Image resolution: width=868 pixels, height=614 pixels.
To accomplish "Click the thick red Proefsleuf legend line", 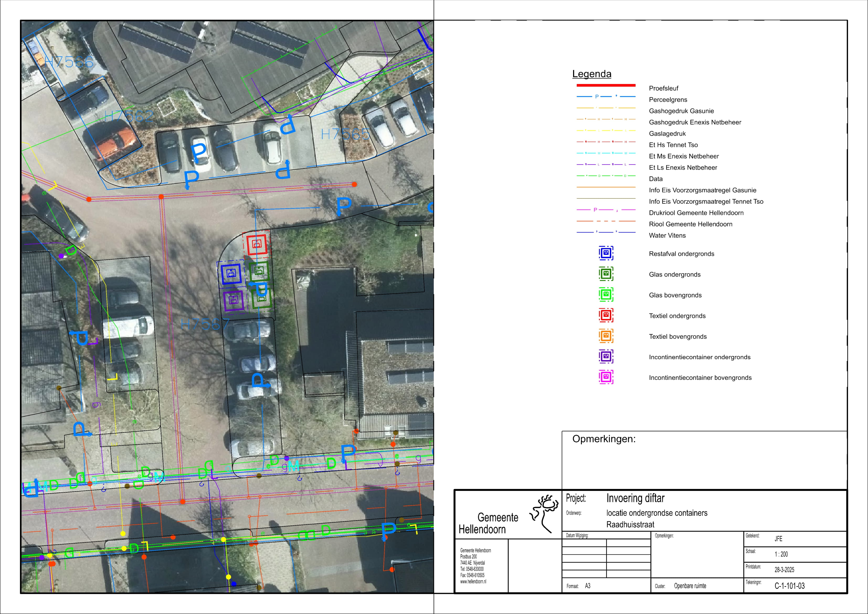I will coord(606,86).
